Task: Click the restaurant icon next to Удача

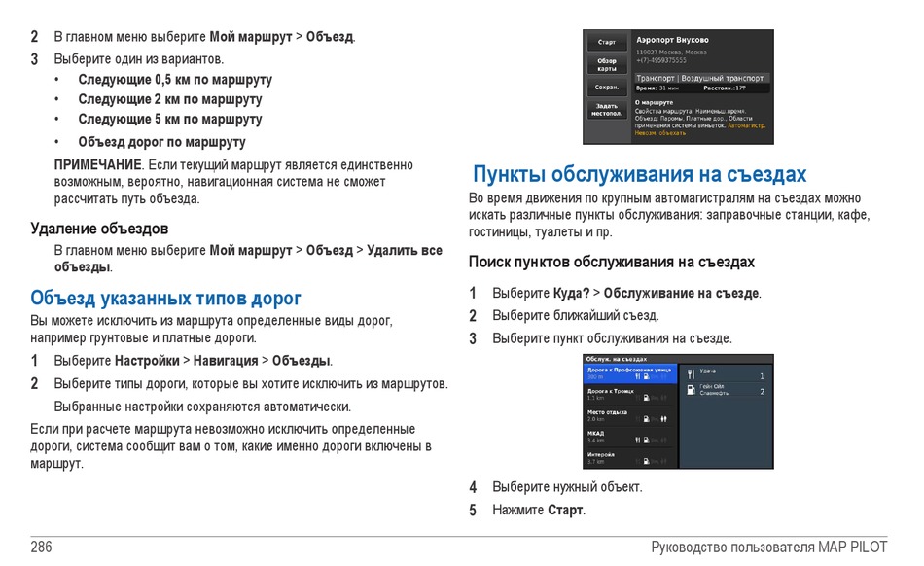Action: 690,373
